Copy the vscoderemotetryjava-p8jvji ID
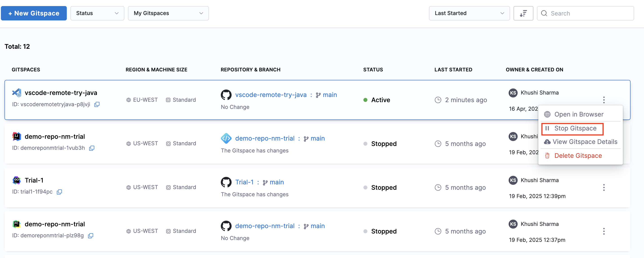This screenshot has width=644, height=258. coord(97,104)
